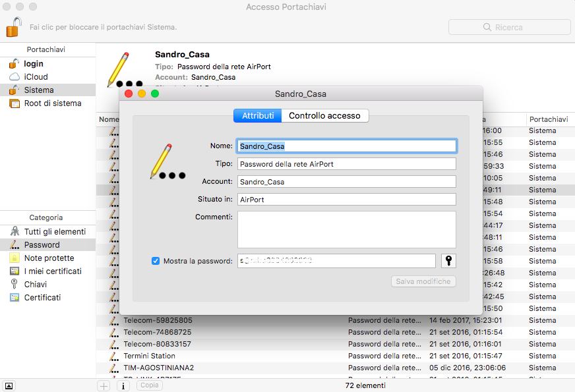Sort by the Portachiavi column header
Image resolution: width=575 pixels, height=392 pixels.
549,119
